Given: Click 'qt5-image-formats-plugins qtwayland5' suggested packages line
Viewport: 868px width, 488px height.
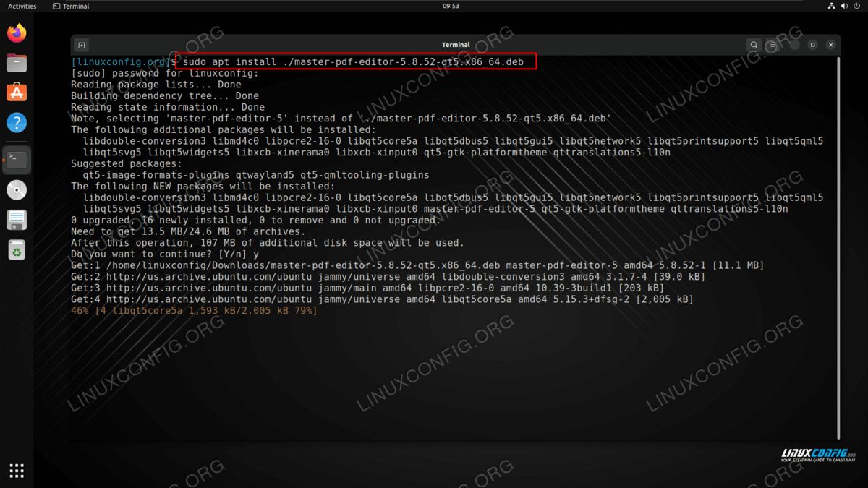Looking at the screenshot, I should tap(256, 175).
